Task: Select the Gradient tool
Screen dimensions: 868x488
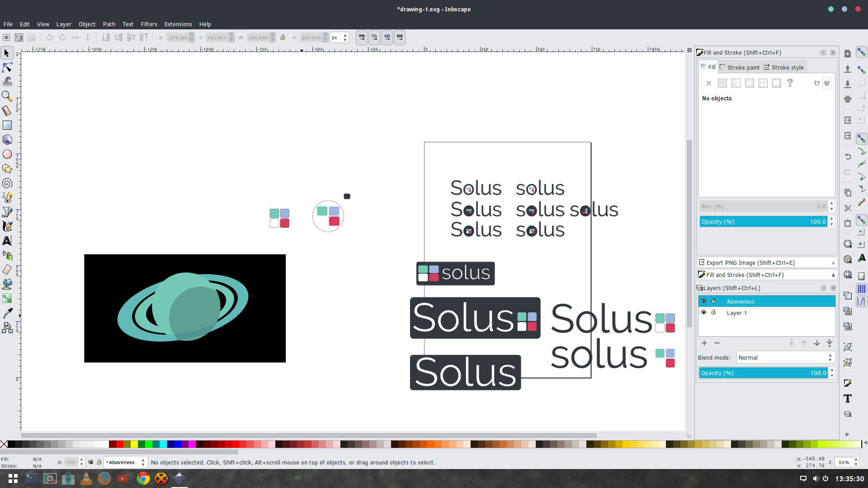Action: pyautogui.click(x=7, y=299)
